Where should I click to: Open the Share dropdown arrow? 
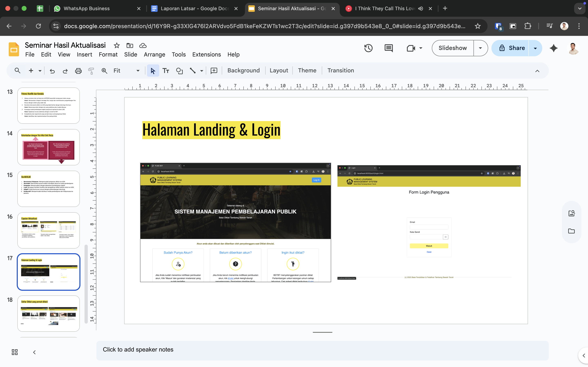535,48
